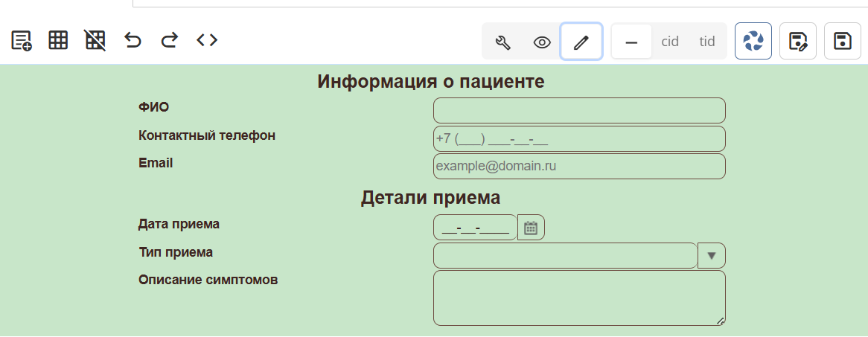Click the Дата приема label

[179, 224]
